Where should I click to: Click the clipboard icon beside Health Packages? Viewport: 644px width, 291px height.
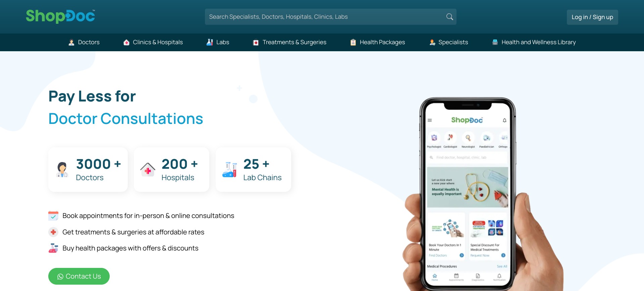coord(353,42)
